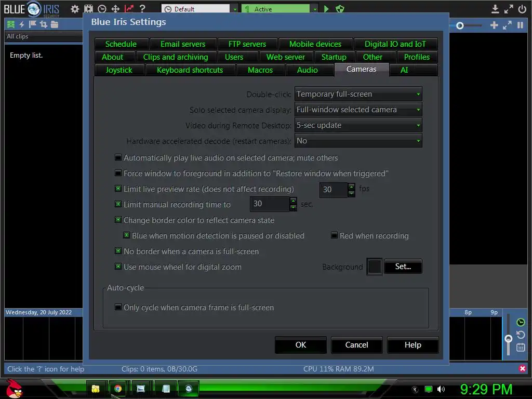Click the circular refresh icon by timeline
532x399 pixels.
[521, 335]
